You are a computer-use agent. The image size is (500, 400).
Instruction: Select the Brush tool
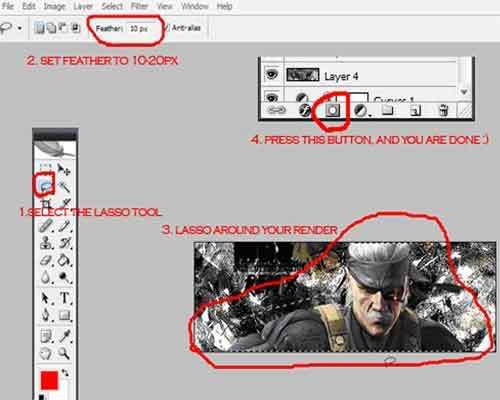(65, 226)
